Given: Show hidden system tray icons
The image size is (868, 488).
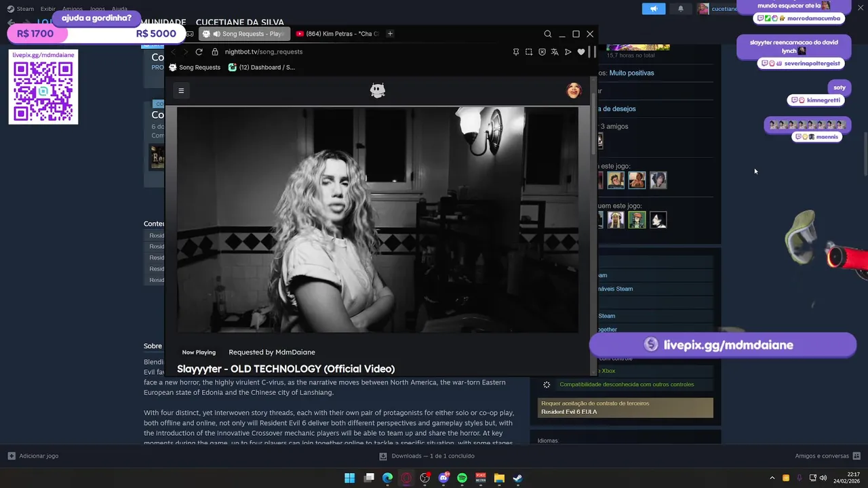Looking at the screenshot, I should (772, 478).
